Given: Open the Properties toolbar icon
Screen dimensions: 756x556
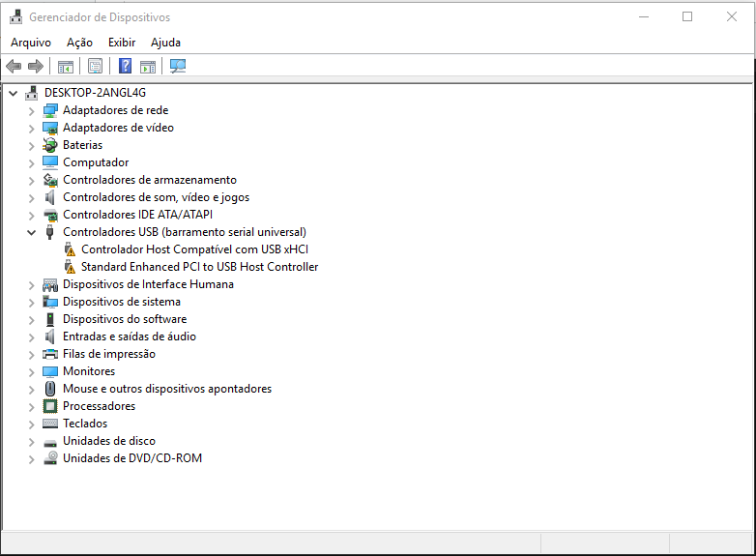Looking at the screenshot, I should pos(95,66).
